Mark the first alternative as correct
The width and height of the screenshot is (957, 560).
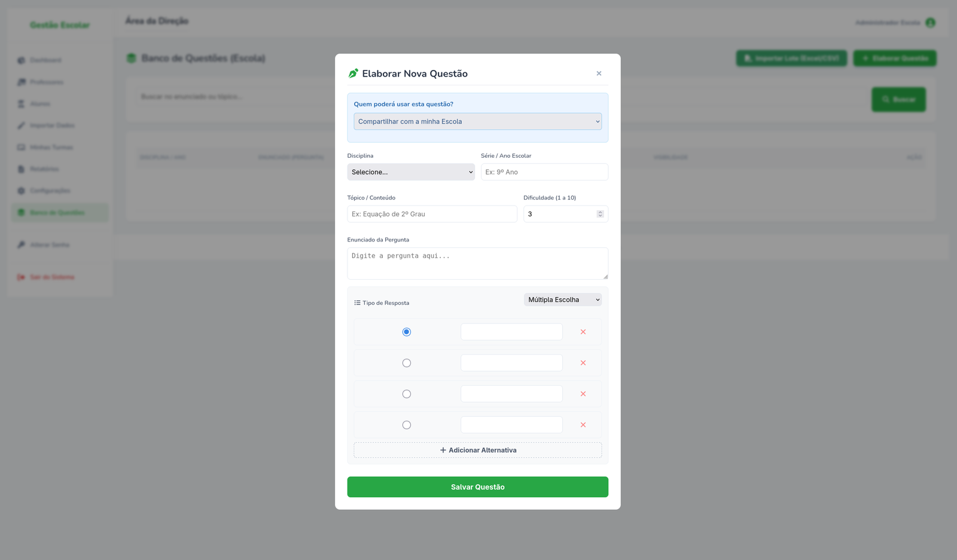[407, 332]
